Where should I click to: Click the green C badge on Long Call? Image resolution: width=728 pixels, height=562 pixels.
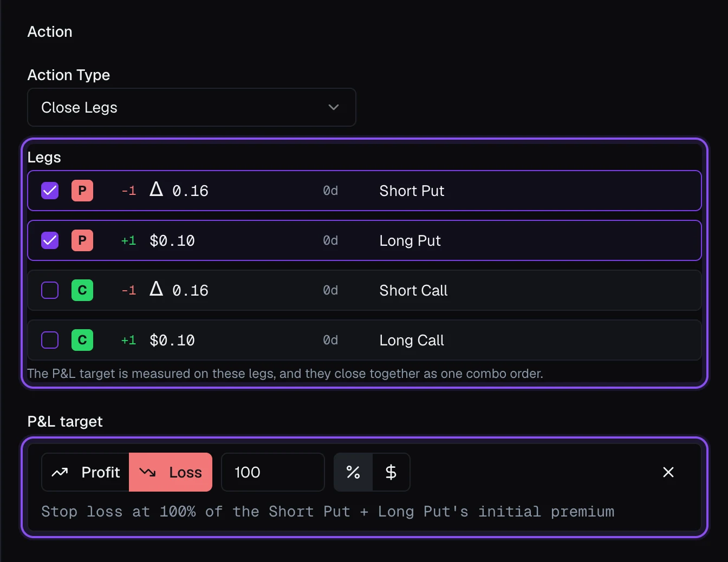pyautogui.click(x=82, y=340)
